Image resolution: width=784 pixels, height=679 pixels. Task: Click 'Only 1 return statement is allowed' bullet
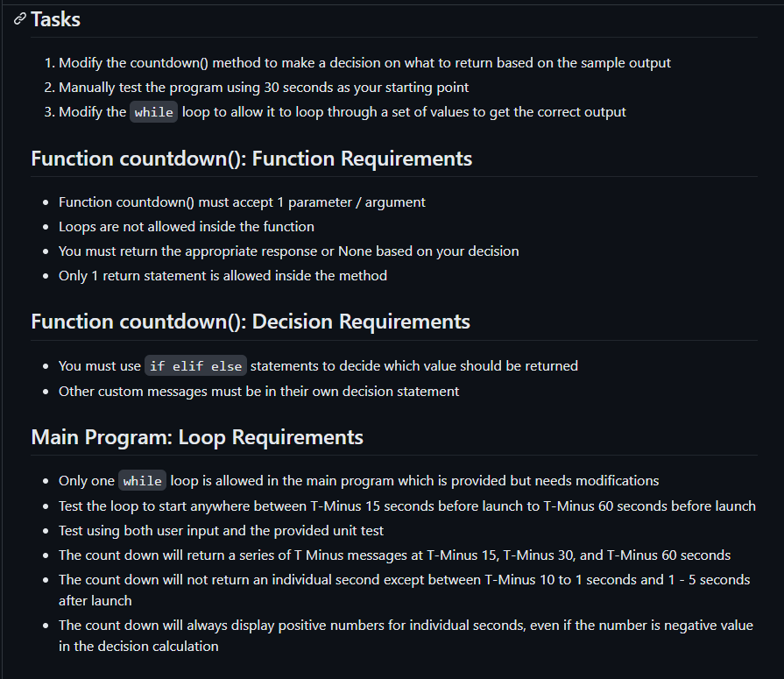point(222,276)
